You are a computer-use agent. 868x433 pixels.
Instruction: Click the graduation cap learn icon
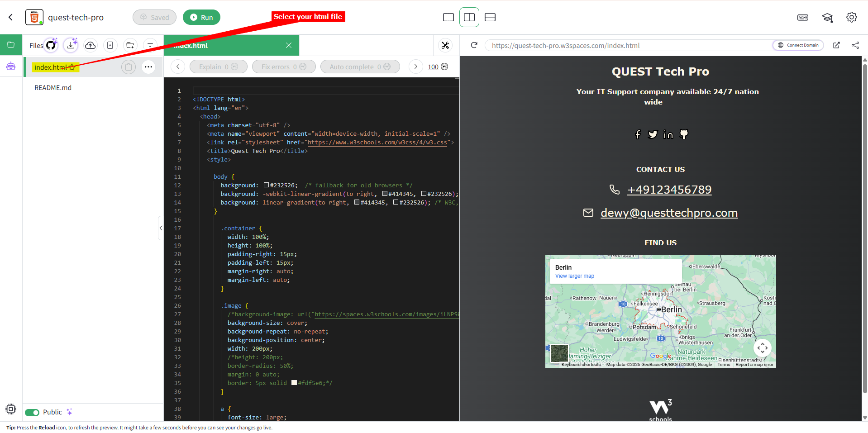(x=827, y=17)
